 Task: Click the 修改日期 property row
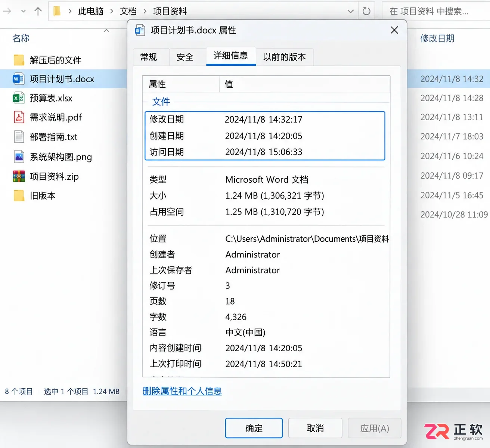[265, 119]
